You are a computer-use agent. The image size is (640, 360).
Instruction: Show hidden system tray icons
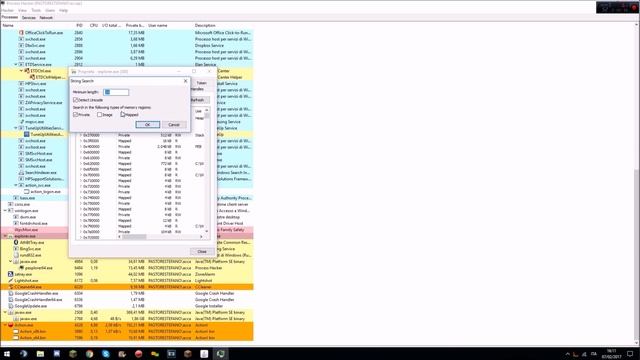(567, 354)
